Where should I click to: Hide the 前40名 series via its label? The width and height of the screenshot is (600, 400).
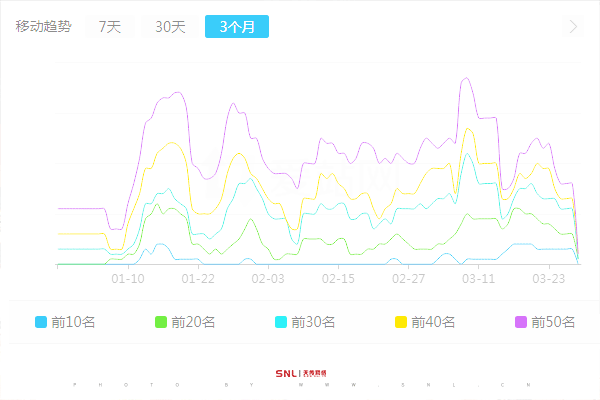pos(433,322)
